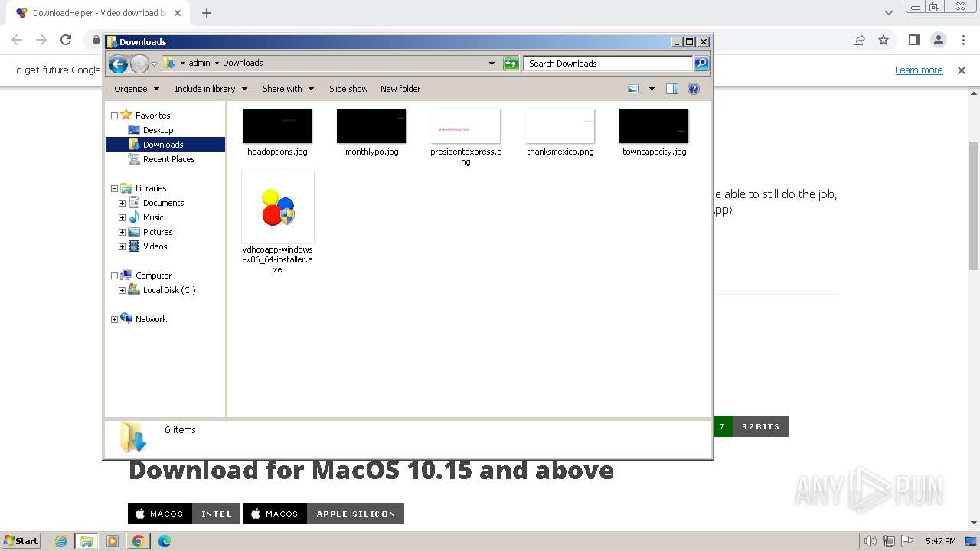The height and width of the screenshot is (551, 980).
Task: Open Chrome three-dot menu
Action: (962, 40)
